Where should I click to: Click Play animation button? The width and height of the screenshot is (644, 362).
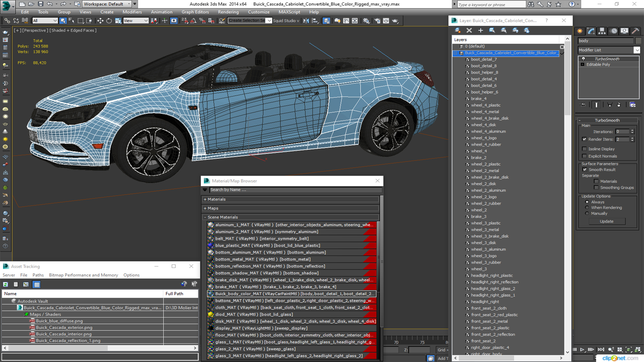(x=582, y=350)
